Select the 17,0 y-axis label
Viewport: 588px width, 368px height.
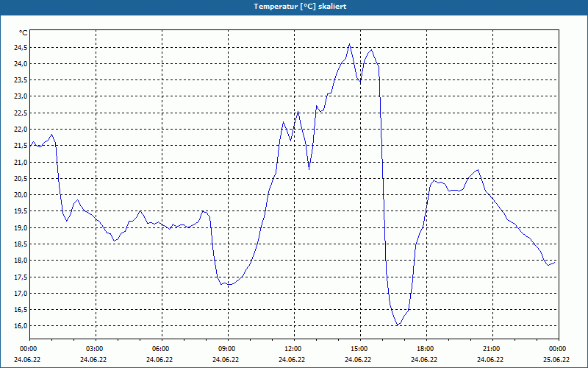click(21, 293)
